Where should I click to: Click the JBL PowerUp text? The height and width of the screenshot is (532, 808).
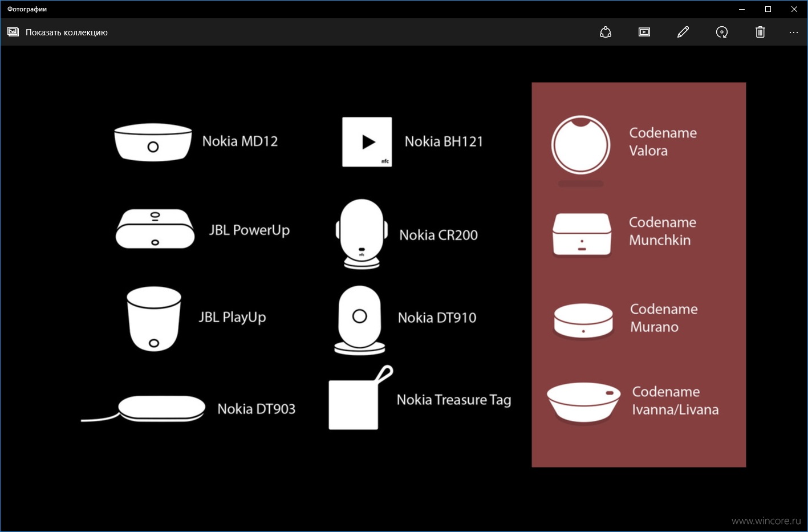point(249,230)
